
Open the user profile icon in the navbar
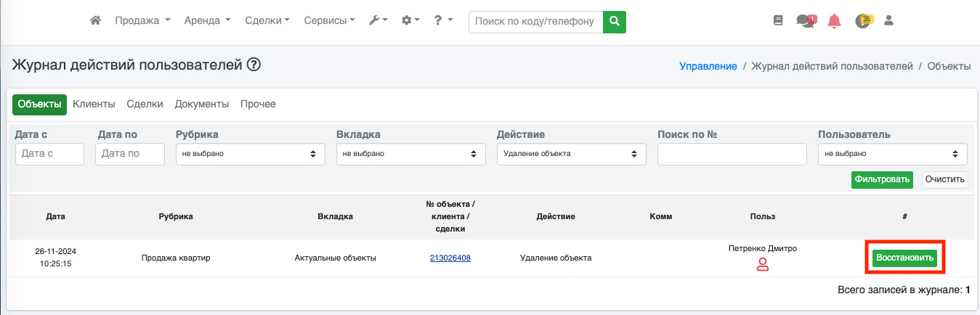coord(888,21)
